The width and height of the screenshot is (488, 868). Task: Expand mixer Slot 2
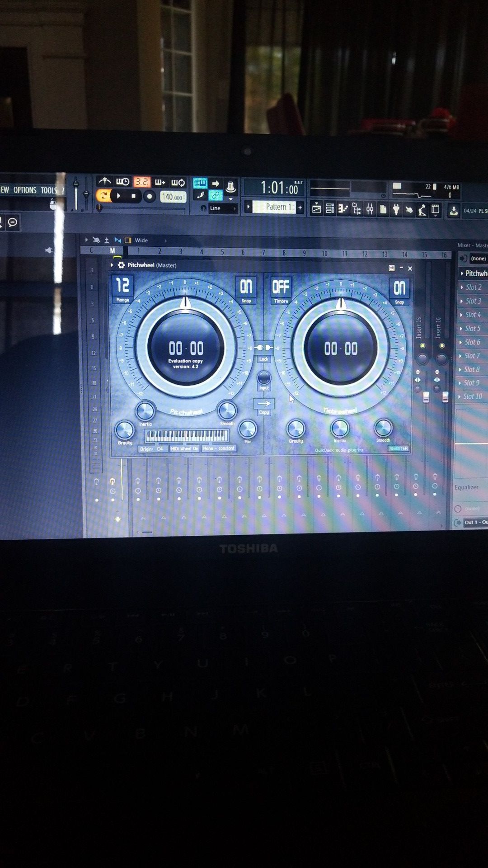[x=461, y=287]
